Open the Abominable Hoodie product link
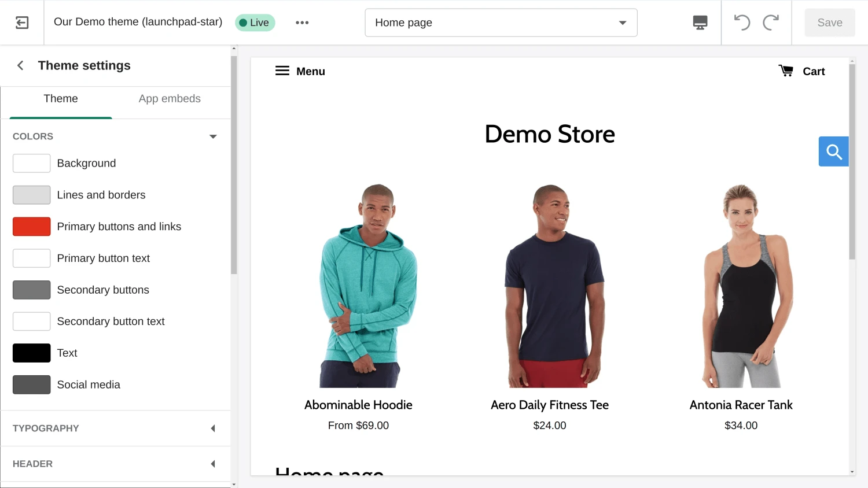Screen dimensions: 868x488 click(358, 405)
